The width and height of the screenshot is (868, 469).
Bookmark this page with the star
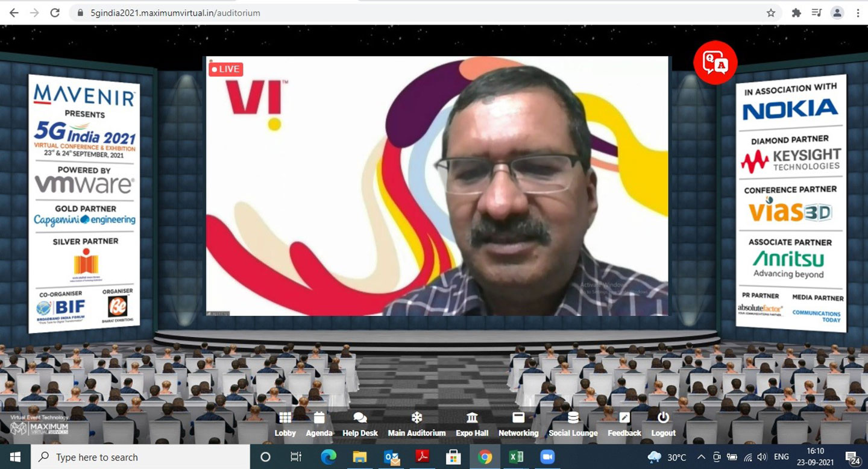[771, 13]
